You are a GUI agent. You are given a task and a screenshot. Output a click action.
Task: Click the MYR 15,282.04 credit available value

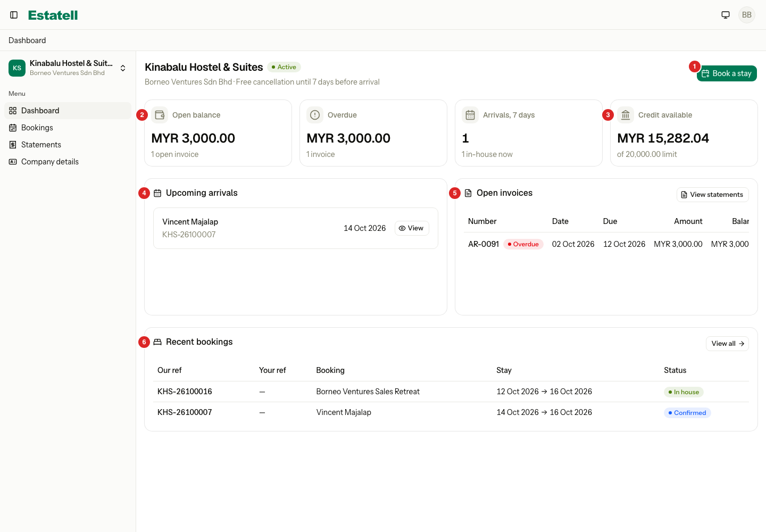[663, 138]
